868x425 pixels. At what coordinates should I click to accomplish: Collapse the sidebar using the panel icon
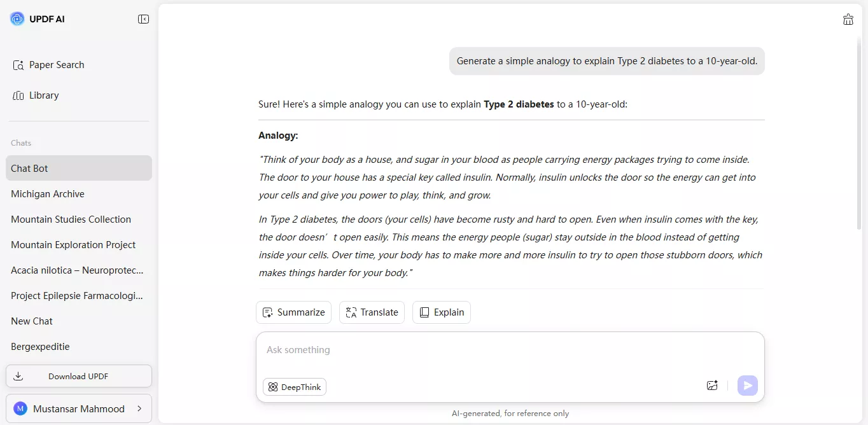(x=144, y=19)
